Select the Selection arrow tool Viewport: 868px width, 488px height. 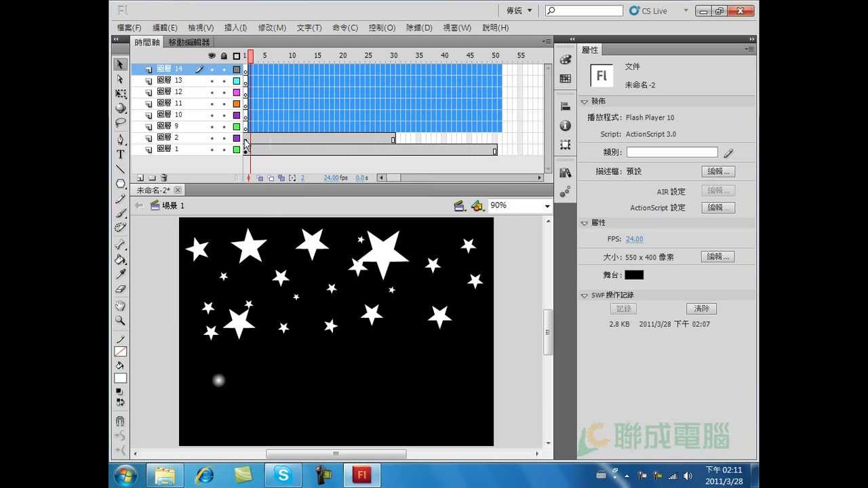[x=120, y=64]
